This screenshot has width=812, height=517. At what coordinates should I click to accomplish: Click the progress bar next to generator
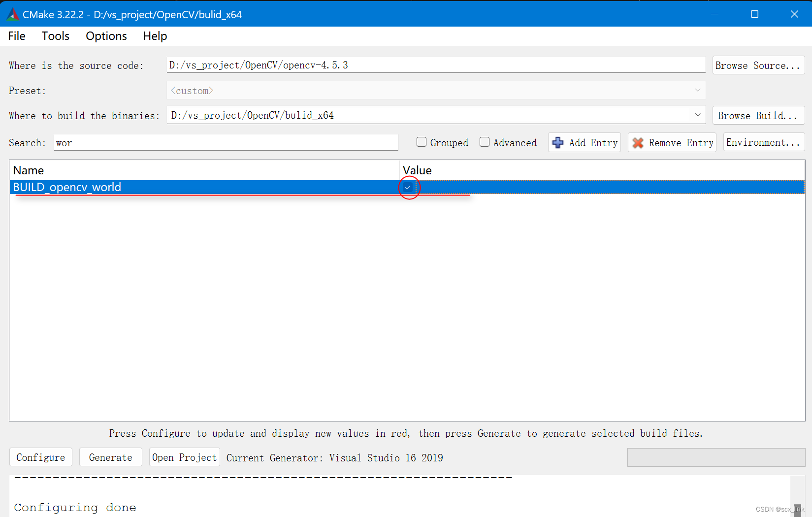716,457
